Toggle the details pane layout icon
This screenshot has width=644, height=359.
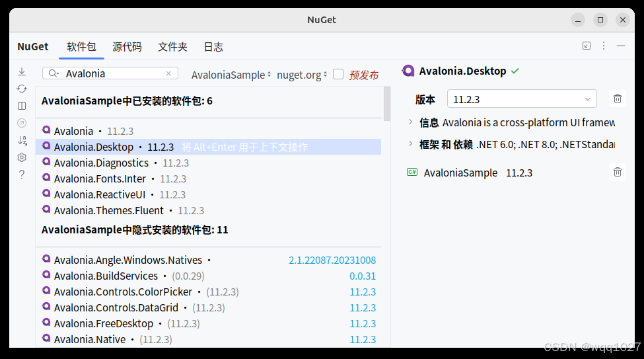click(22, 106)
